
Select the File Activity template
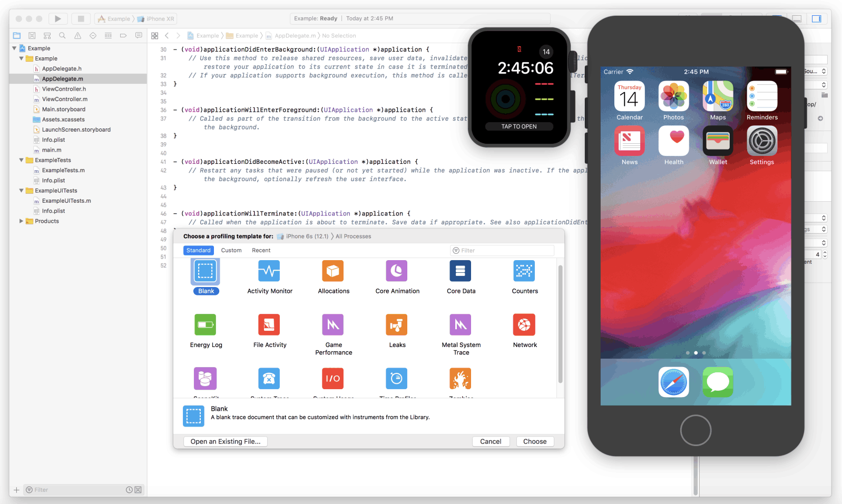269,331
